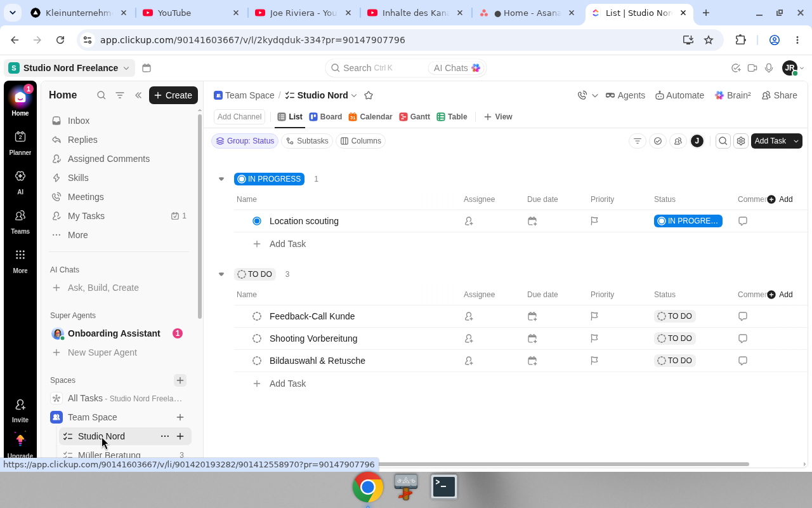This screenshot has height=508, width=812.
Task: Switch to the Table view tab
Action: [x=452, y=117]
